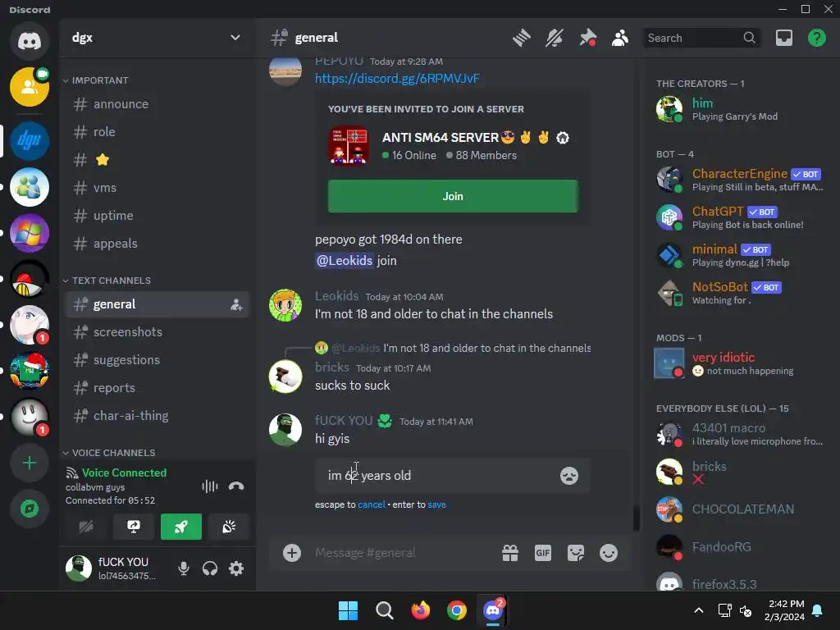Open the GIF picker
Image resolution: width=840 pixels, height=630 pixels.
coord(543,553)
